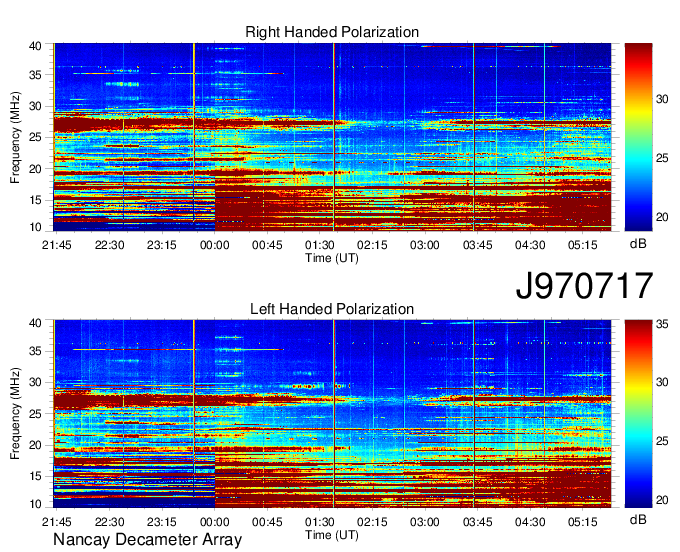The width and height of the screenshot is (680, 552).
Task: Click the right-handed spectrogram plot
Action: (332, 137)
